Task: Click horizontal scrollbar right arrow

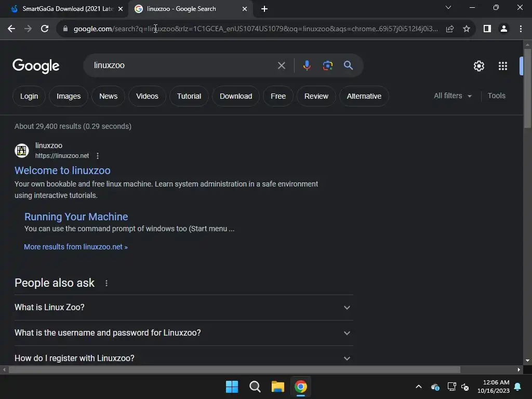Action: (519, 369)
